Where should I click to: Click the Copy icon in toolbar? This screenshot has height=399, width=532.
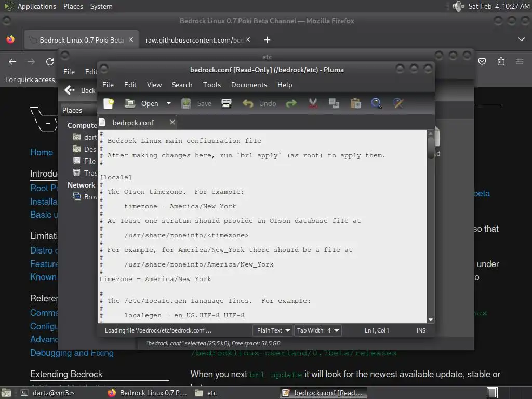334,103
